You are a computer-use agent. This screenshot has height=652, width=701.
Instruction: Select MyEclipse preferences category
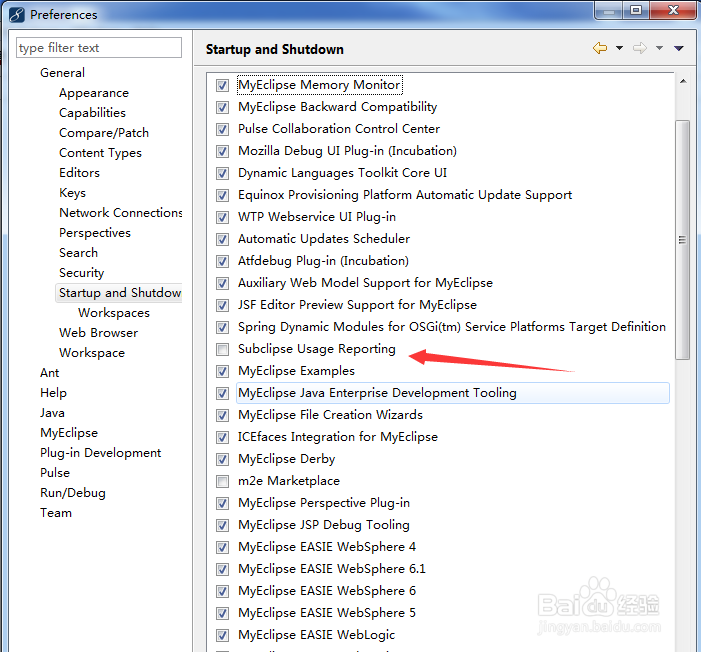coord(69,433)
